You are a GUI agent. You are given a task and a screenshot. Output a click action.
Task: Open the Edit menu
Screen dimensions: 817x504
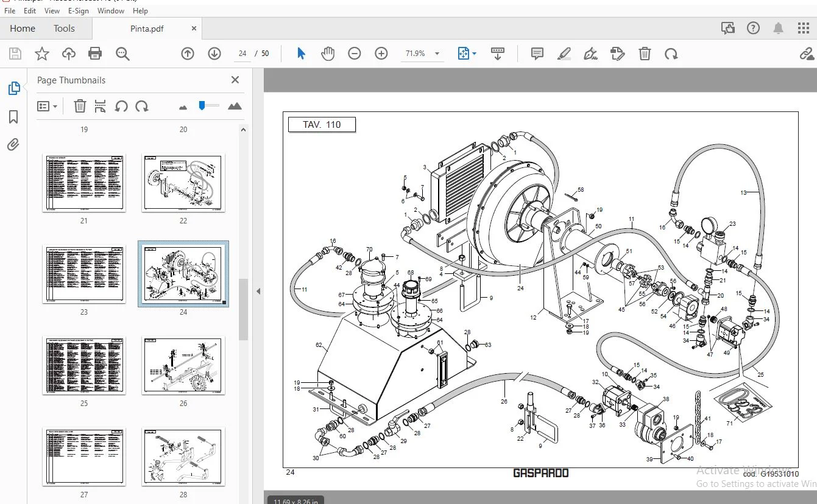(x=30, y=10)
